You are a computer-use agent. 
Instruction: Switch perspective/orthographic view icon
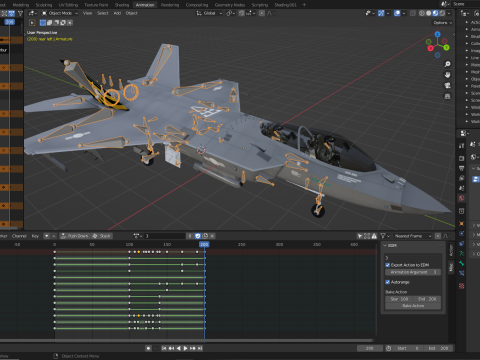pos(447,96)
